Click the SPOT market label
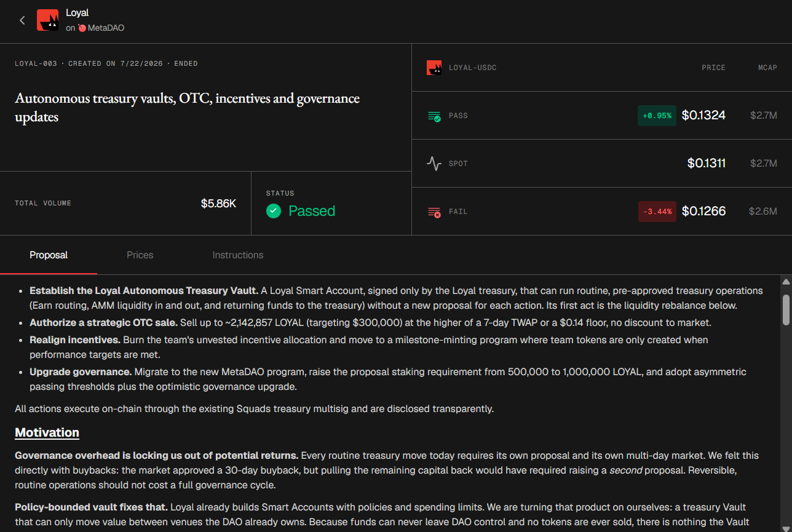This screenshot has width=792, height=532. [458, 164]
